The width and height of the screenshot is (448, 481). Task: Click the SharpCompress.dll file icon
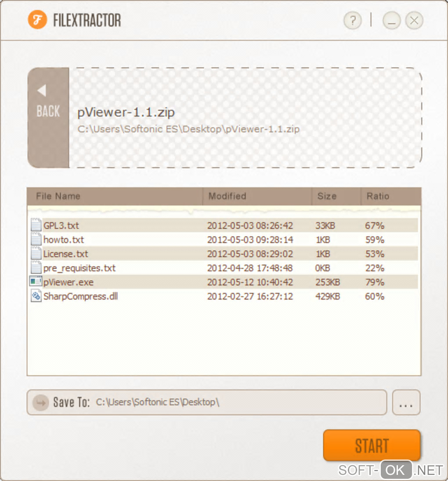[36, 296]
